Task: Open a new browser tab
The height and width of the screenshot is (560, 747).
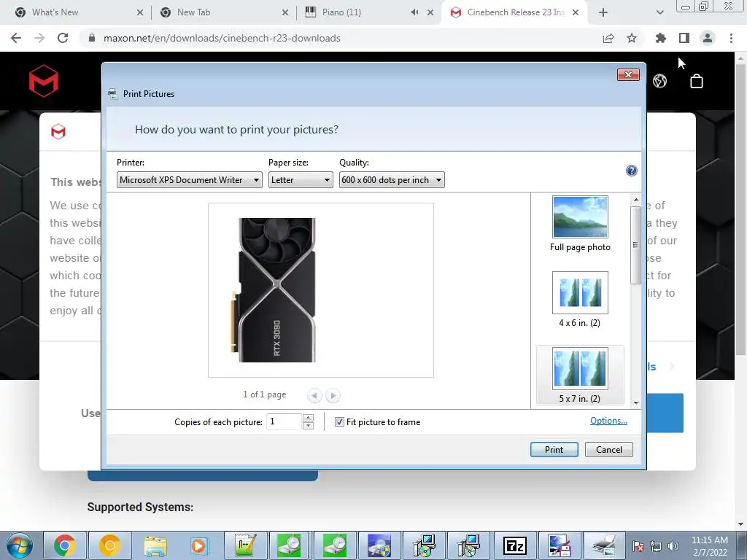Action: [x=603, y=12]
